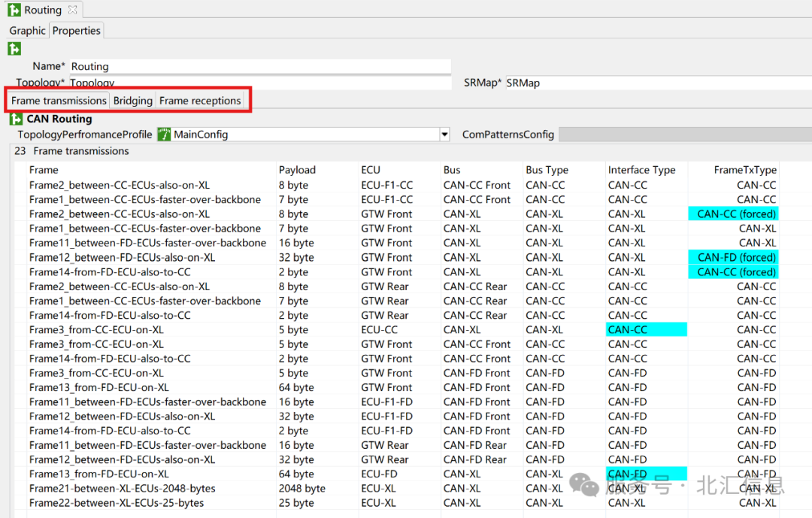Select Frame1 row on CAN-CC Rear bus
Screen dimensions: 812x518
(397, 301)
